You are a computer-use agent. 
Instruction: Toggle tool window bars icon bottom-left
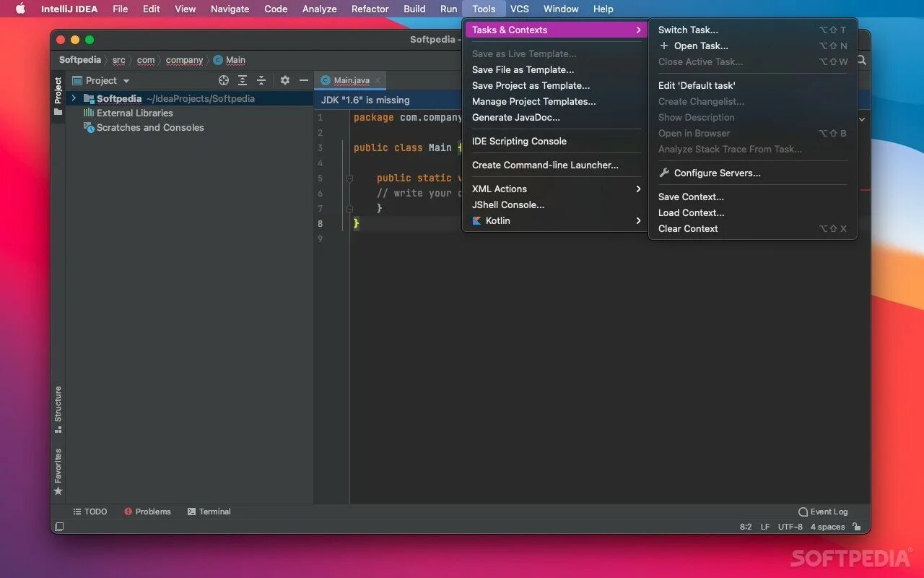[x=59, y=527]
